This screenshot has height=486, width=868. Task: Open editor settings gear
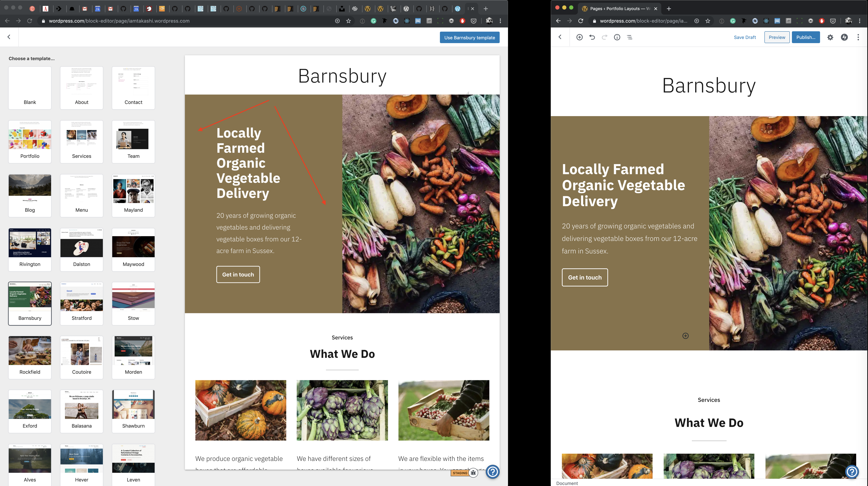pyautogui.click(x=830, y=37)
